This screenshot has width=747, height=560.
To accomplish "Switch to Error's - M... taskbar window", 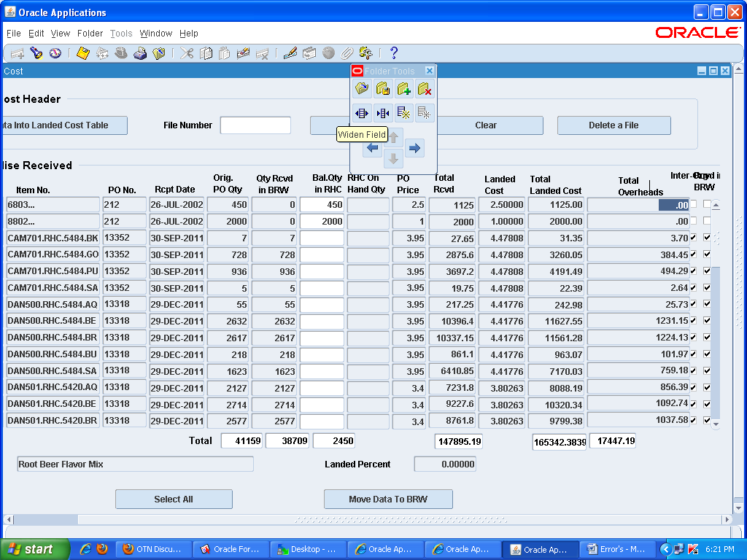I will click(616, 549).
